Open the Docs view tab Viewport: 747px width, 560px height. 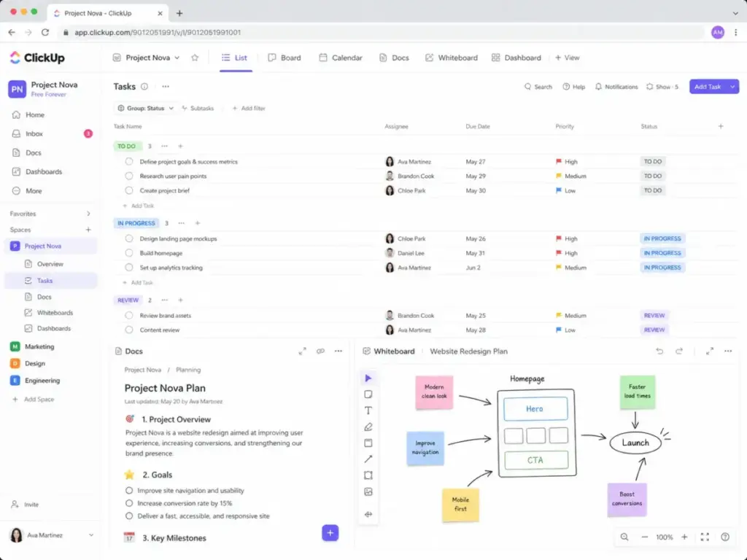click(x=394, y=58)
